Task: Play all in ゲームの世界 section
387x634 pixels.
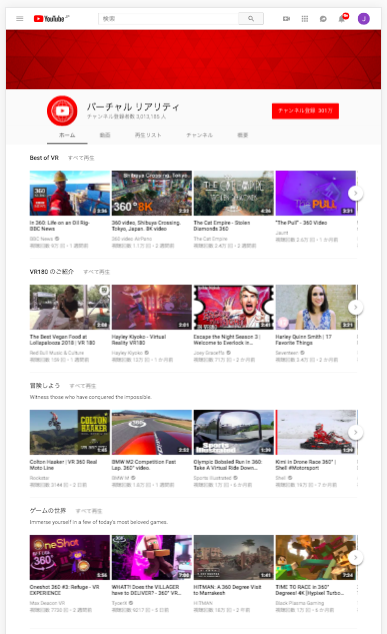Action: [x=89, y=511]
